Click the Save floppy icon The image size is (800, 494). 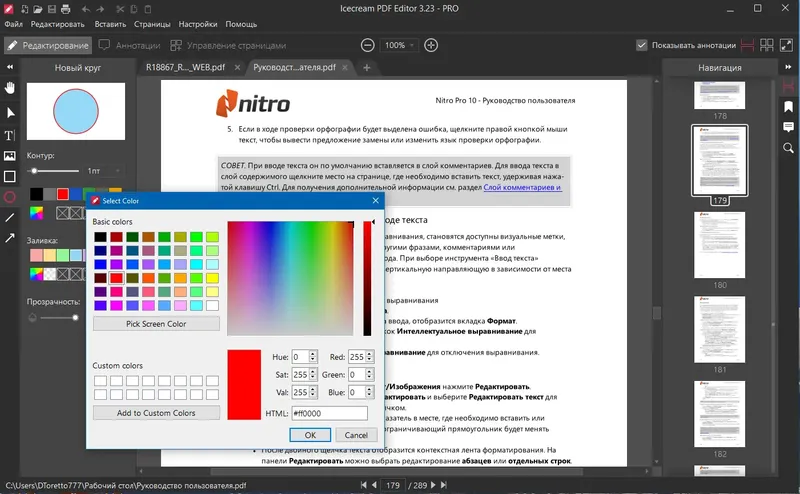pyautogui.click(x=52, y=9)
